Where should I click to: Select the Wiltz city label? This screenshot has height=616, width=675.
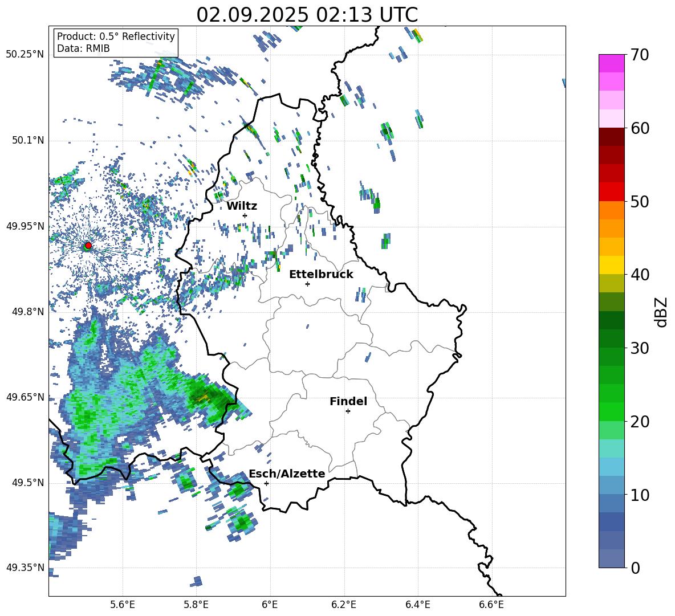coord(242,206)
